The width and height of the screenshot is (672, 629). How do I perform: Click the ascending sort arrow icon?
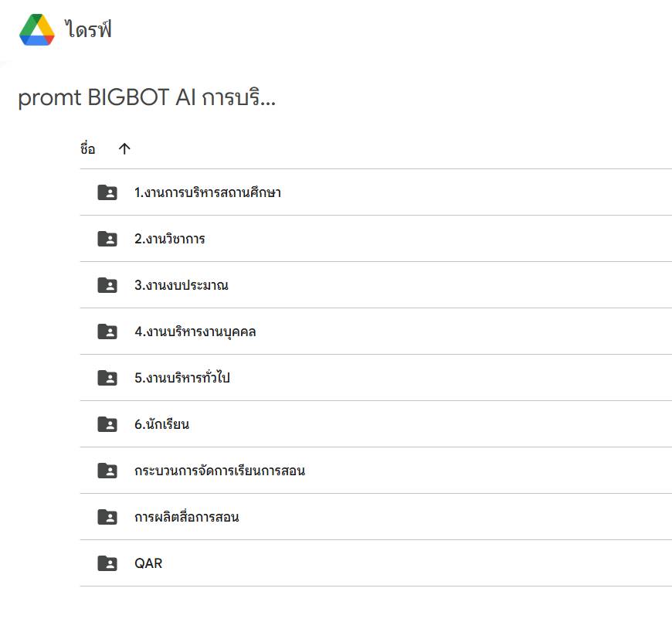point(124,149)
